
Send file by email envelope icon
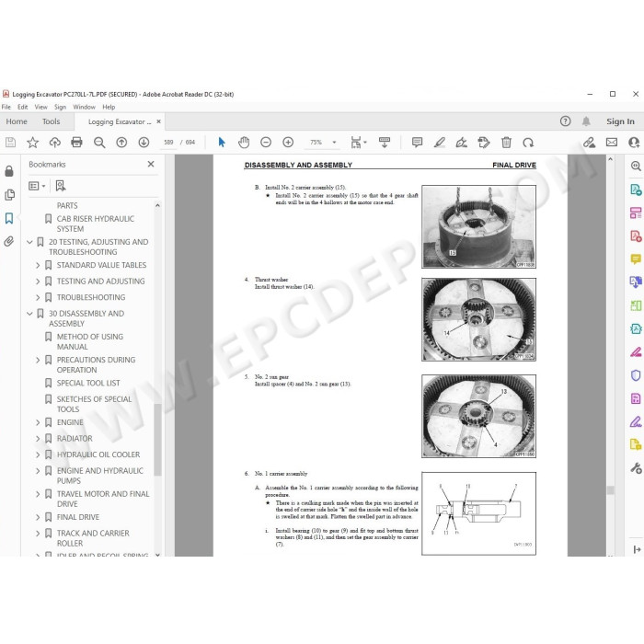(x=612, y=143)
